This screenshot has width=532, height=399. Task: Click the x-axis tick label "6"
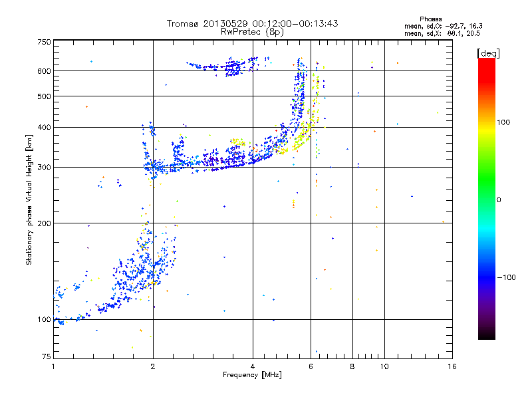311,366
